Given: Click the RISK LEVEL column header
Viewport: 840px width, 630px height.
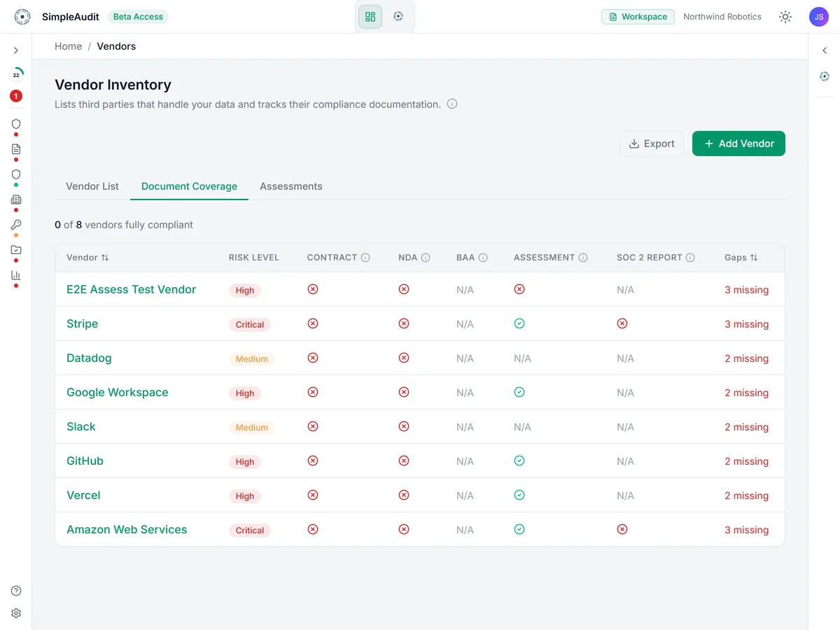Looking at the screenshot, I should point(254,258).
